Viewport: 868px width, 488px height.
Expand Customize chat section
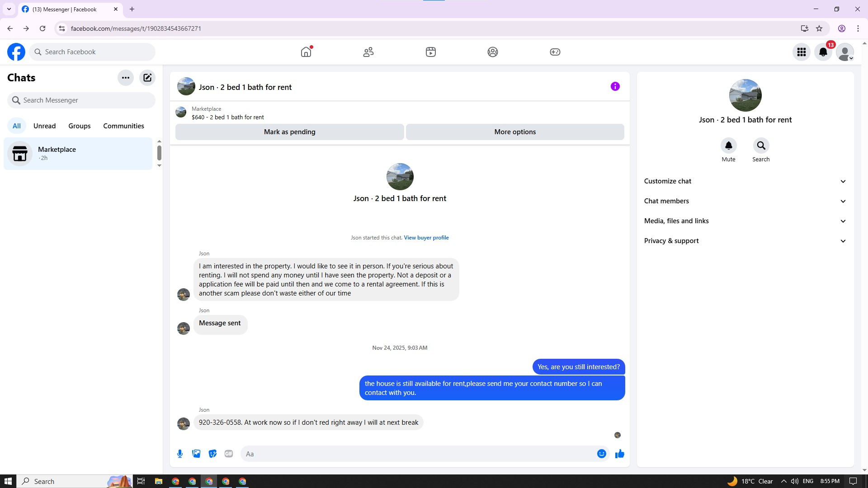745,181
